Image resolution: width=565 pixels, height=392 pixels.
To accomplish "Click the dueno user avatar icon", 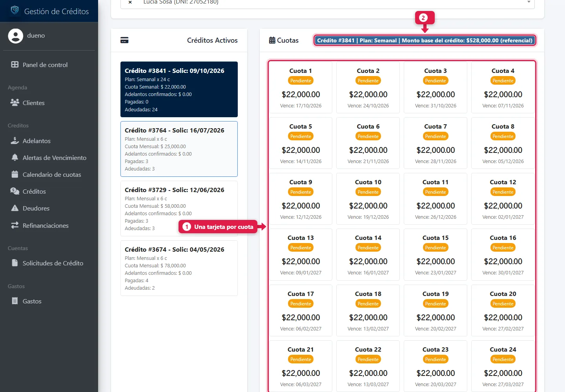I will [16, 36].
